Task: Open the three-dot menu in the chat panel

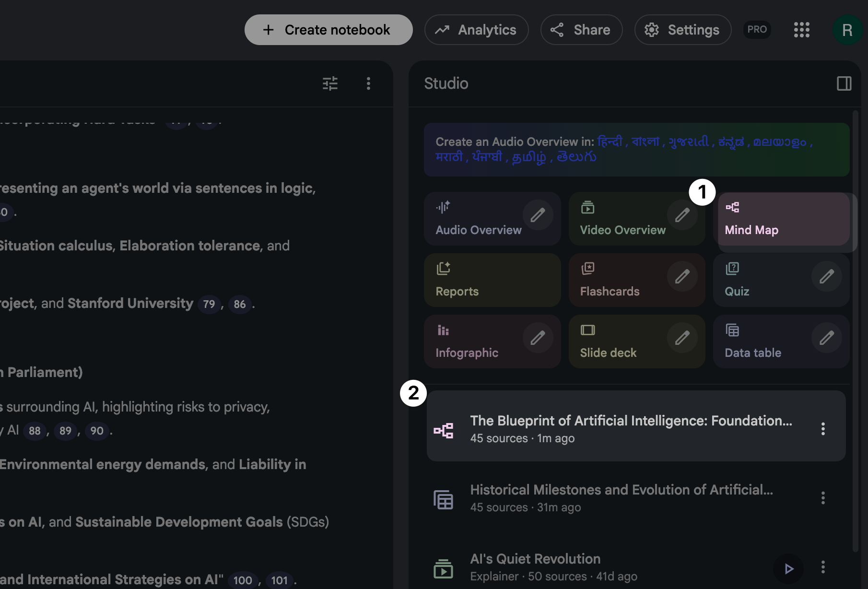Action: pyautogui.click(x=368, y=83)
